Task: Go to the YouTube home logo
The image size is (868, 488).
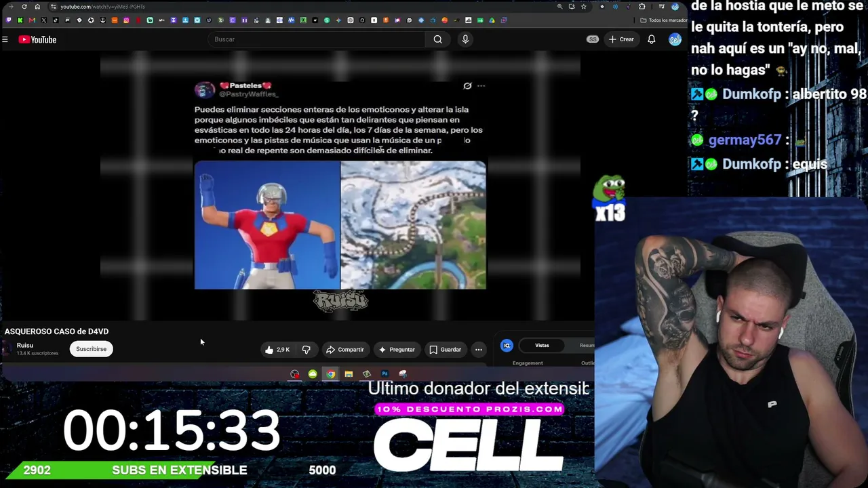Action: (37, 39)
